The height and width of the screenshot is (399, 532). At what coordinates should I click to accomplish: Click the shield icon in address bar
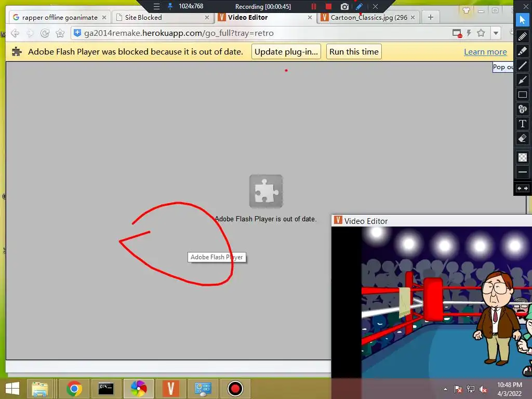(x=77, y=33)
